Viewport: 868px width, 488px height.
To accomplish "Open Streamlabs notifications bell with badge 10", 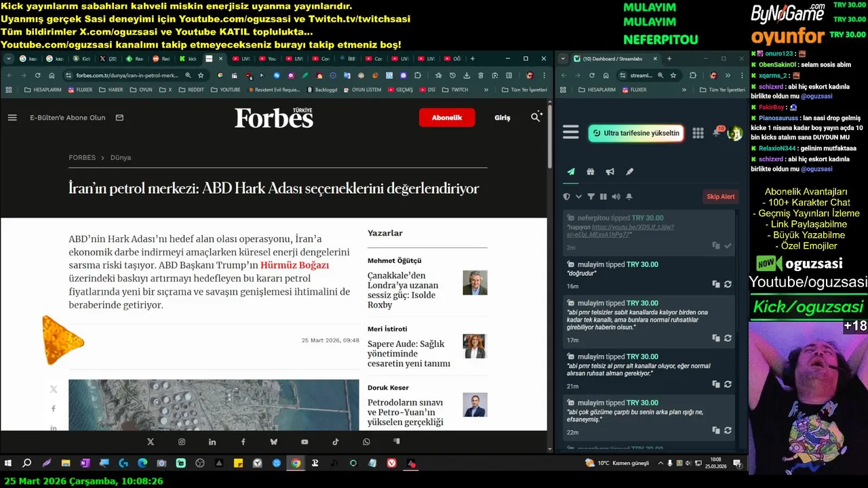I will pos(717,132).
